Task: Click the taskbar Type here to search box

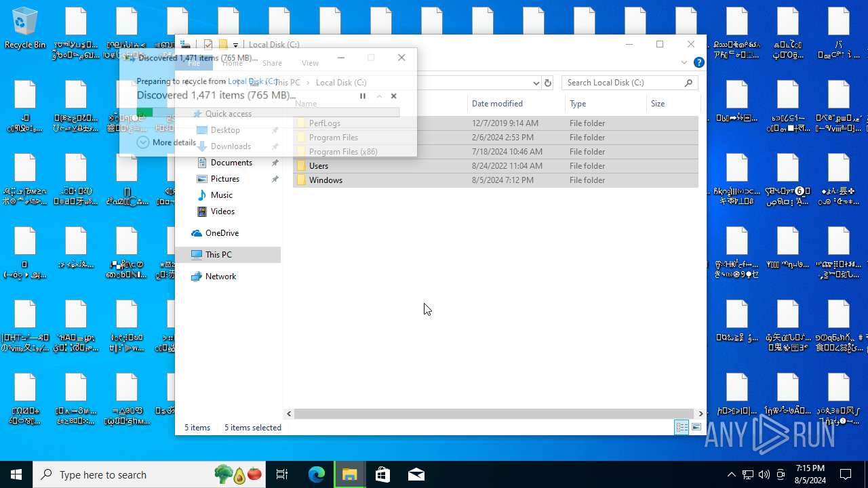Action: point(149,474)
